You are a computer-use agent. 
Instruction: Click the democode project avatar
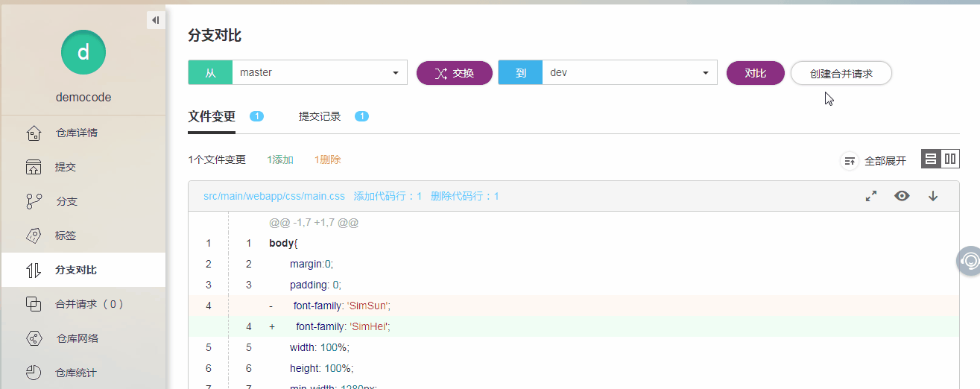[x=83, y=52]
